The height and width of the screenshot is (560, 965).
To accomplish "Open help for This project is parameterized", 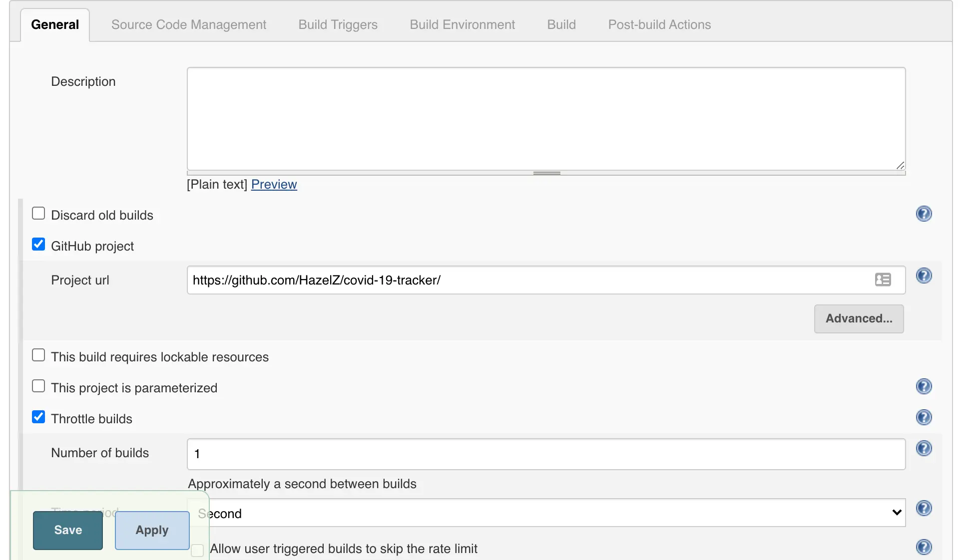I will pyautogui.click(x=924, y=387).
